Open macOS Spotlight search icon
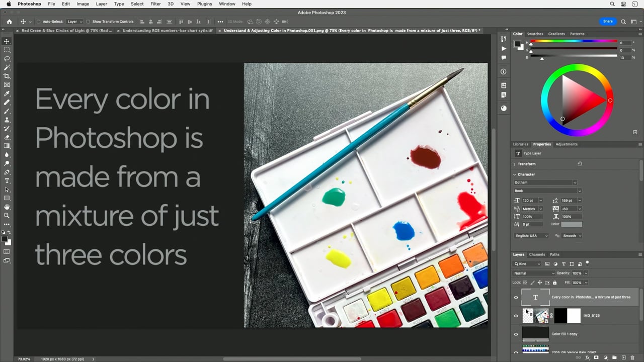This screenshot has height=362, width=644. [612, 4]
